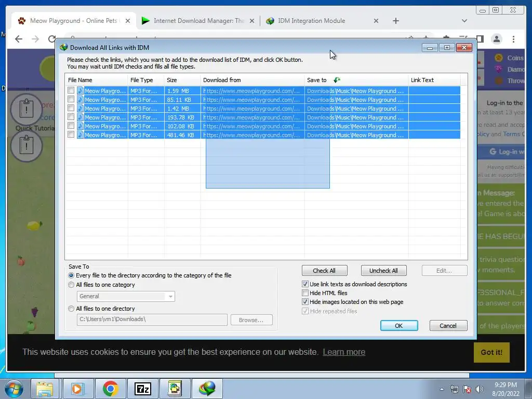Click the IDM globe icon in the dialog title bar

[x=63, y=47]
